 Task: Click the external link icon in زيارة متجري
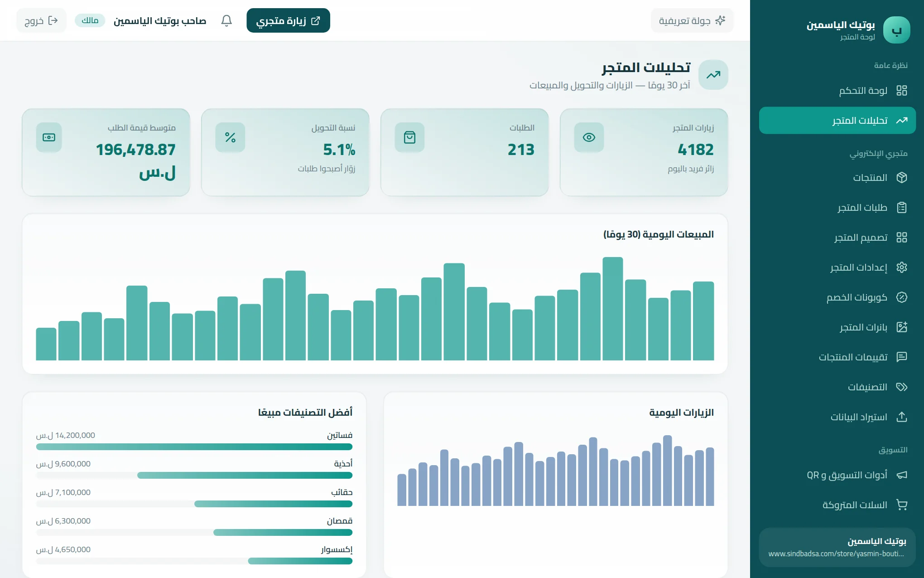click(316, 20)
